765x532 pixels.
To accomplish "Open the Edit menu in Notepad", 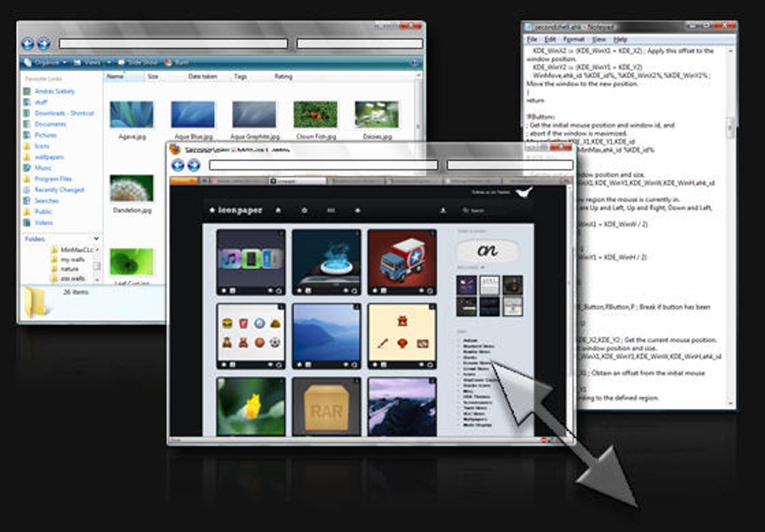I will (550, 40).
